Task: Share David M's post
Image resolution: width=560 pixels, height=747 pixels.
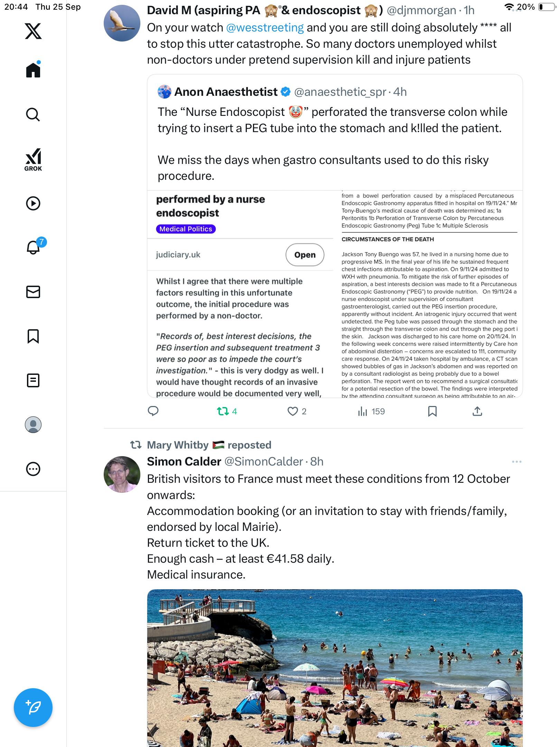Action: 477,411
